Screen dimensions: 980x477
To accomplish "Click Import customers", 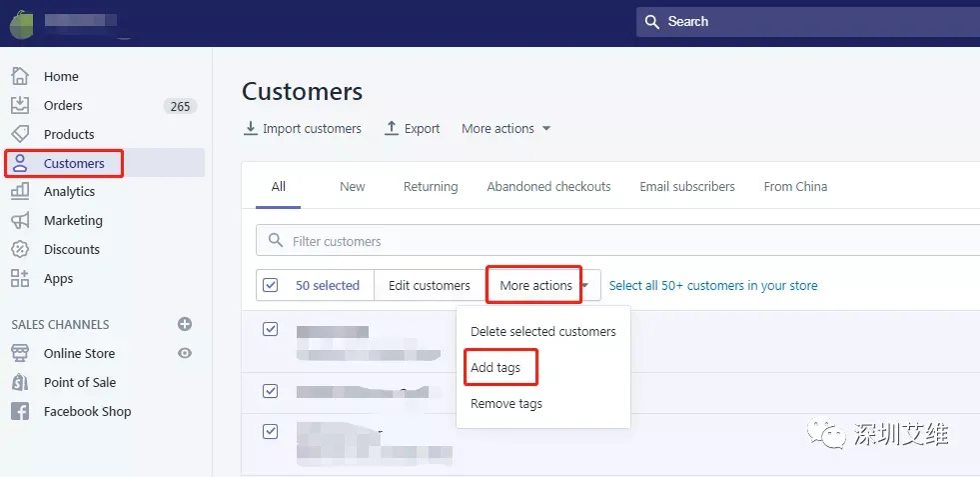I will [x=302, y=128].
